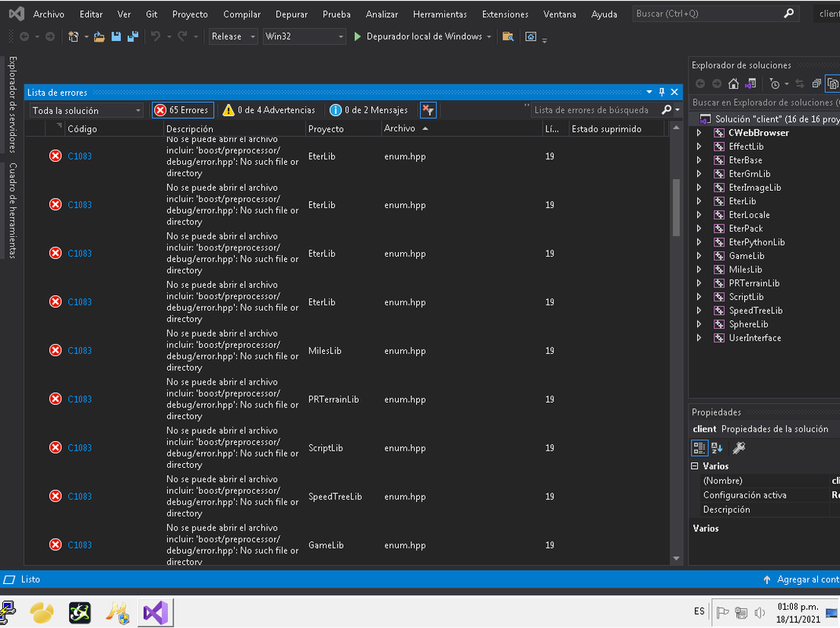Toggle the 65 Errores filter
The image size is (840, 628).
(x=183, y=110)
